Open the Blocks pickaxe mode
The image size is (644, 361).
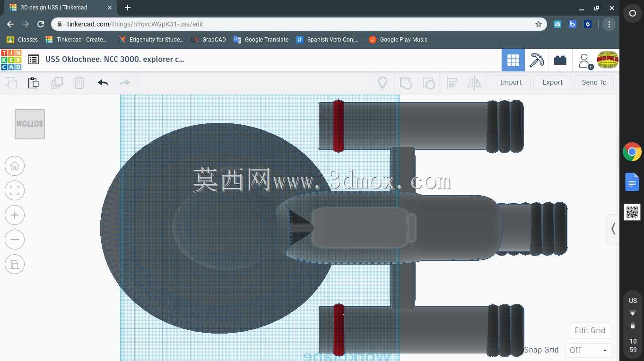537,60
